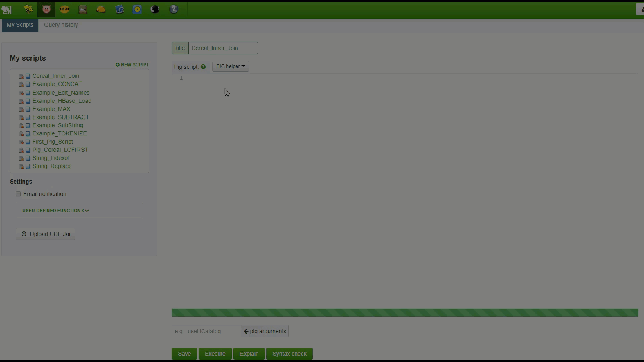The width and height of the screenshot is (644, 362).
Task: Click the Syntax check button
Action: (x=289, y=354)
